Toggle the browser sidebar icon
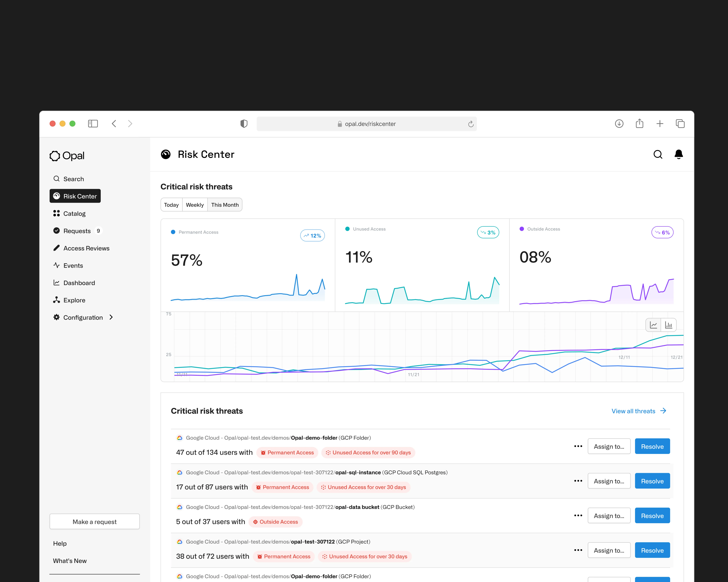 tap(93, 124)
